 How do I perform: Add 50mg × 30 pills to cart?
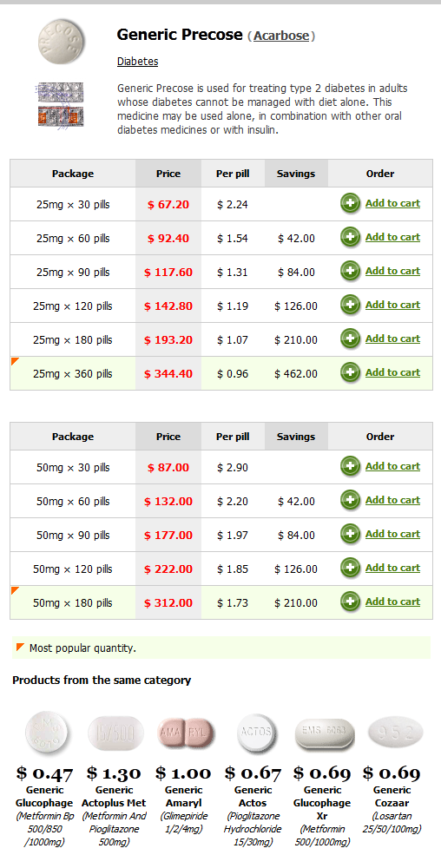(x=392, y=466)
